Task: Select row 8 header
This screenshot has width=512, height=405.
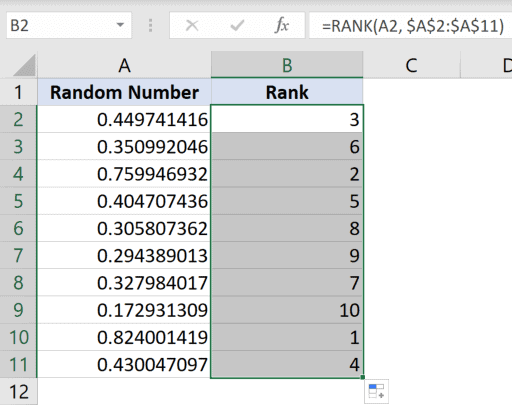Action: pyautogui.click(x=18, y=283)
